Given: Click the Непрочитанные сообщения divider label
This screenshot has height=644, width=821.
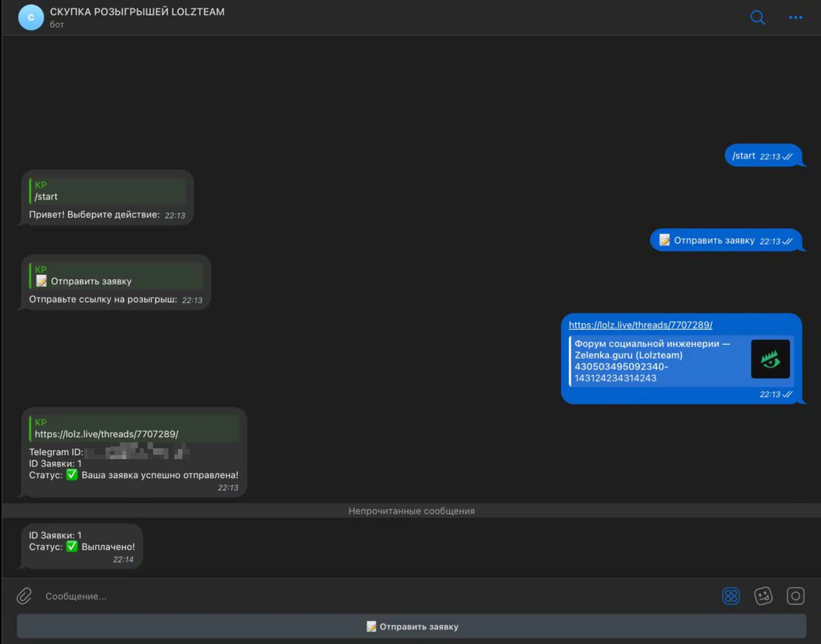Looking at the screenshot, I should click(x=411, y=511).
